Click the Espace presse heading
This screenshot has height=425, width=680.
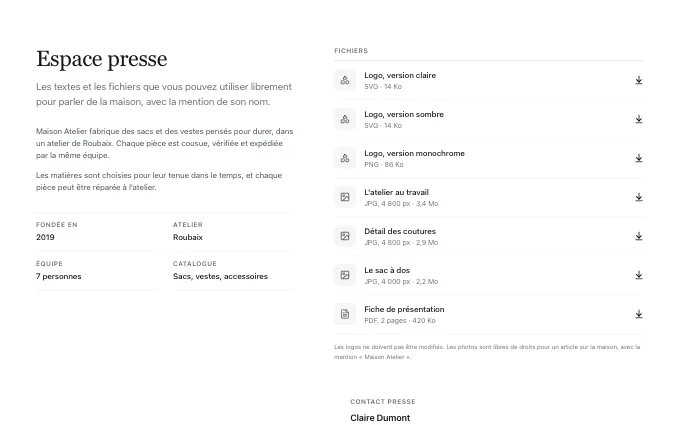pyautogui.click(x=101, y=59)
